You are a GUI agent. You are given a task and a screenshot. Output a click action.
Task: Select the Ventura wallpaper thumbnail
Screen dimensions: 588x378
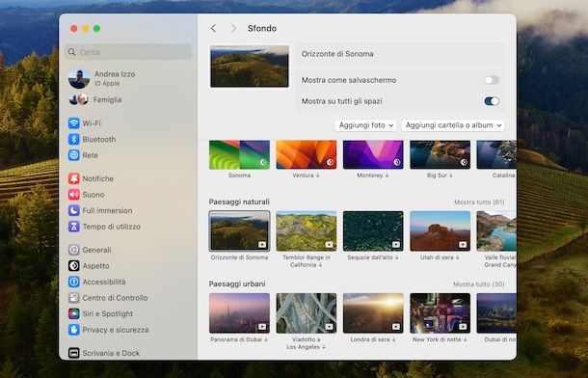coord(307,154)
